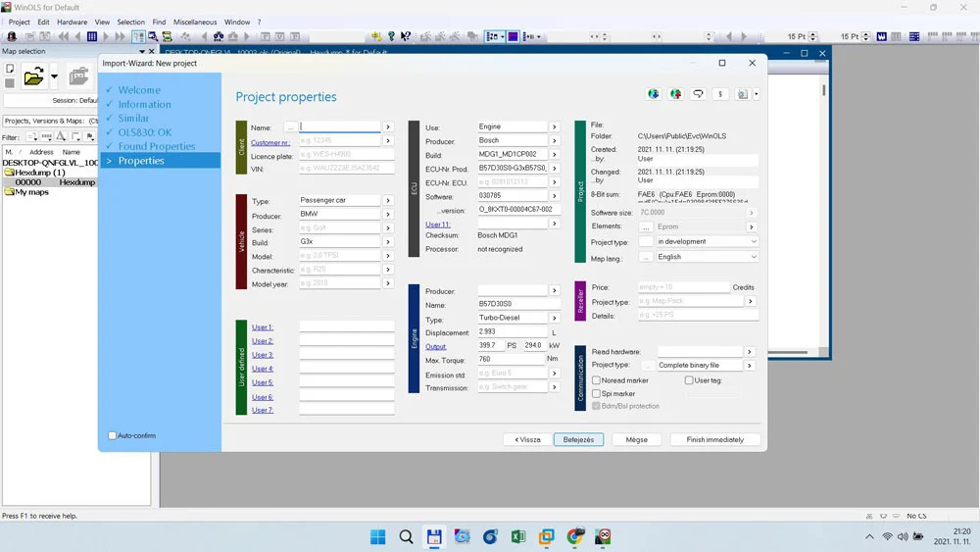The height and width of the screenshot is (552, 980).
Task: Open dropdown arrow next to clipboard icon
Action: 757,94
